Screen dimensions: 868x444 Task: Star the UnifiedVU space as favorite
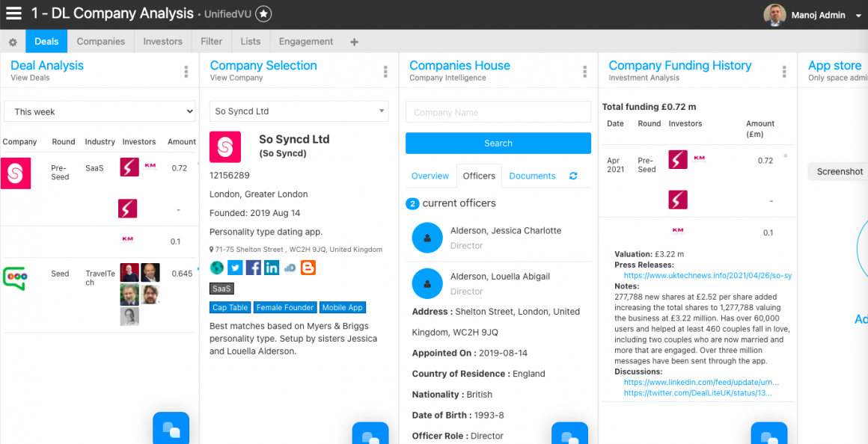(263, 13)
